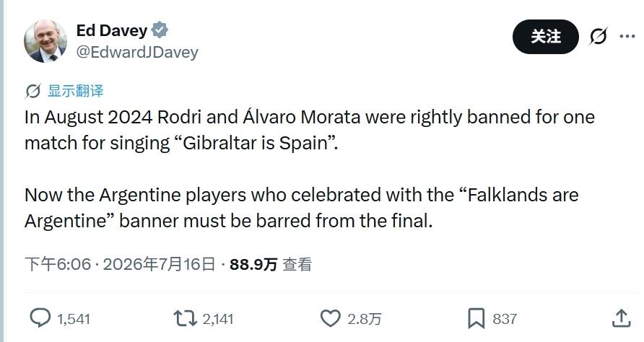644x342 pixels.
Task: Follow Ed Davey with the 关注 button
Action: pyautogui.click(x=545, y=37)
